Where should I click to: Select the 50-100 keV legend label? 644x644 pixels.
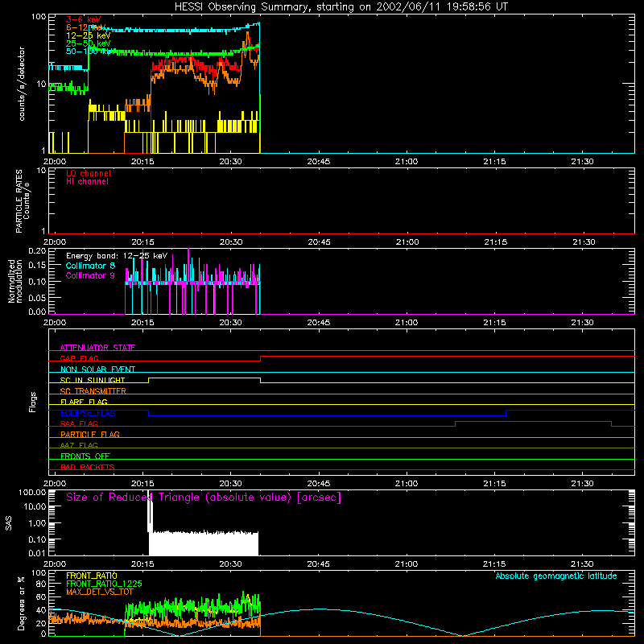point(90,51)
